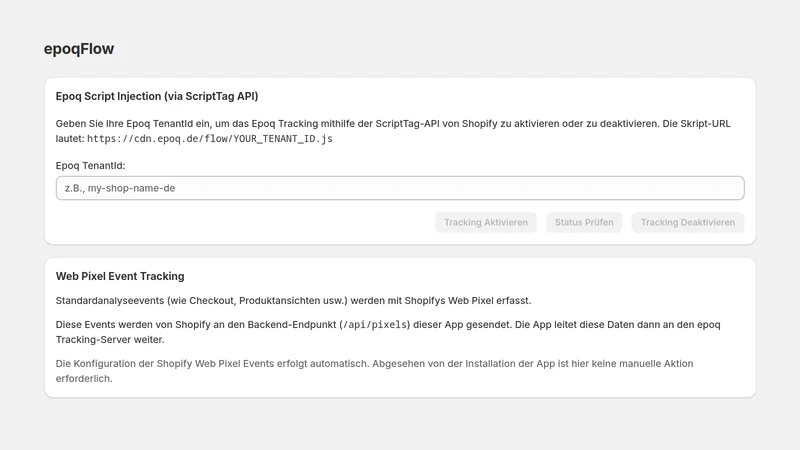Click the Standardanalyseevents paragraph
The image size is (800, 450).
(x=293, y=301)
